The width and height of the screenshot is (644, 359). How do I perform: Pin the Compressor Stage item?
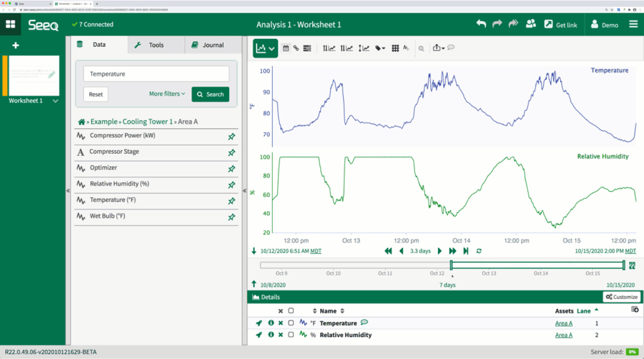231,153
